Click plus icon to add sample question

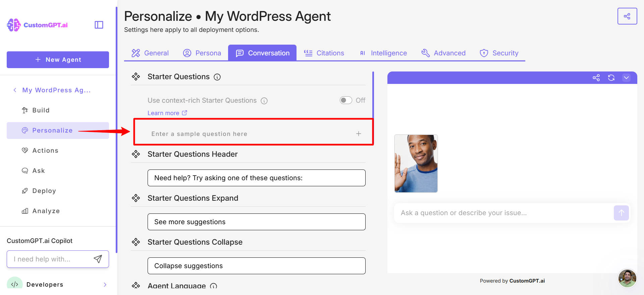[359, 134]
